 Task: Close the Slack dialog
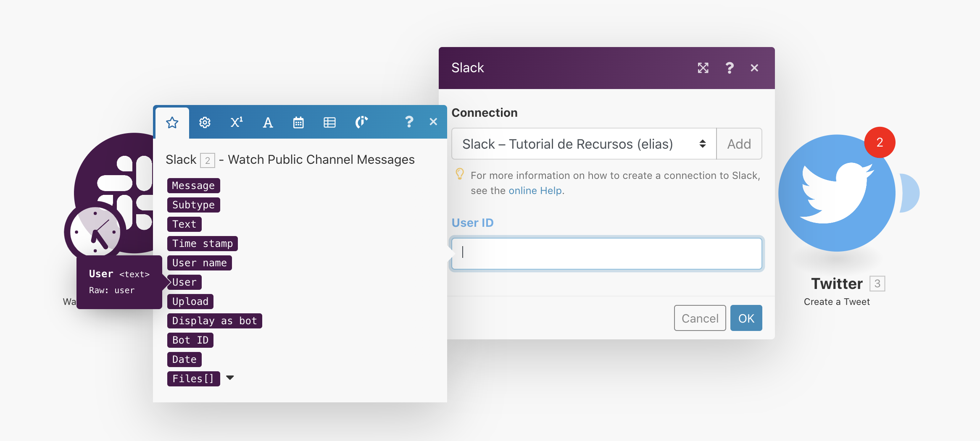(754, 68)
